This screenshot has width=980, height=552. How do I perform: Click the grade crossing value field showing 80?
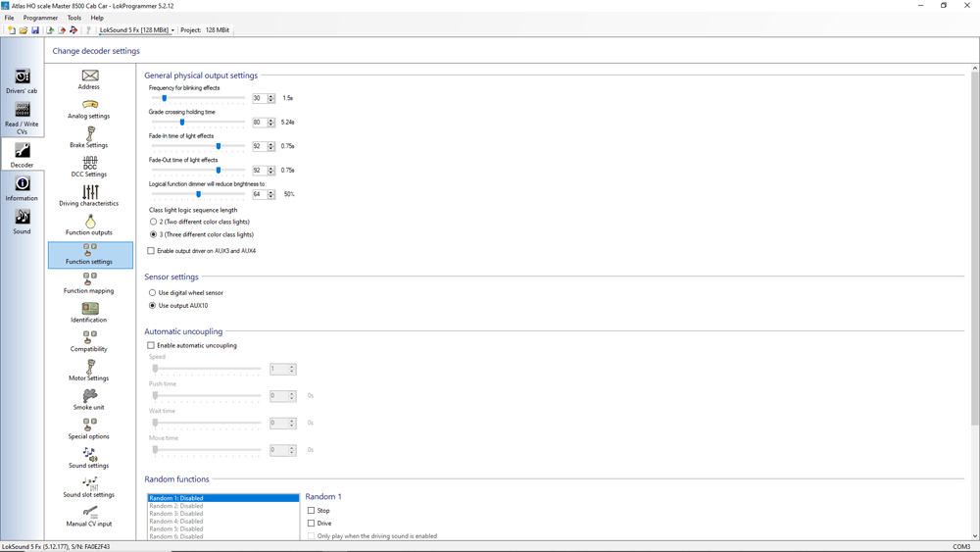[260, 123]
